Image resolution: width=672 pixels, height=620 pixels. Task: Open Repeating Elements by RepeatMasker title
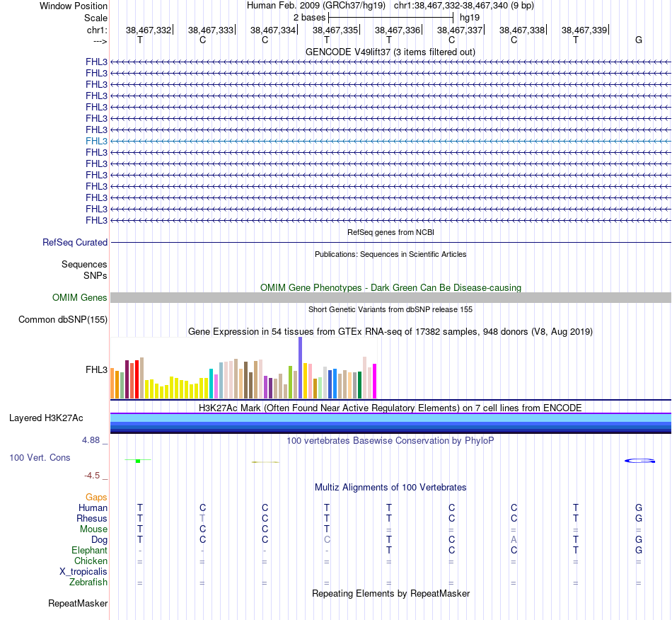pos(390,593)
